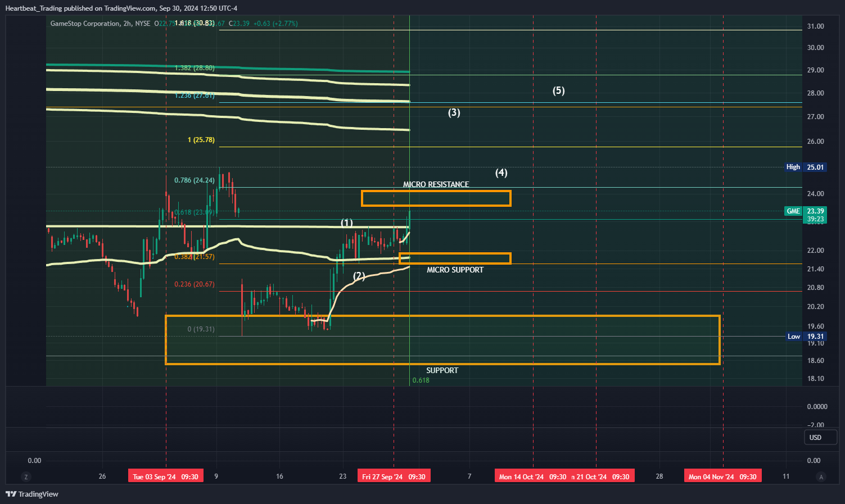Image resolution: width=845 pixels, height=504 pixels.
Task: Click the (3) wave label
Action: tap(454, 112)
